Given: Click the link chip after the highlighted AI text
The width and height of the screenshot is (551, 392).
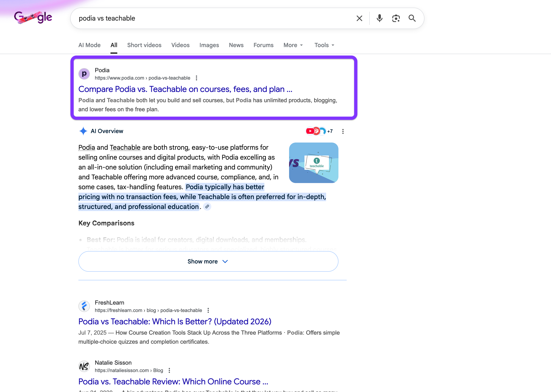Looking at the screenshot, I should [207, 207].
